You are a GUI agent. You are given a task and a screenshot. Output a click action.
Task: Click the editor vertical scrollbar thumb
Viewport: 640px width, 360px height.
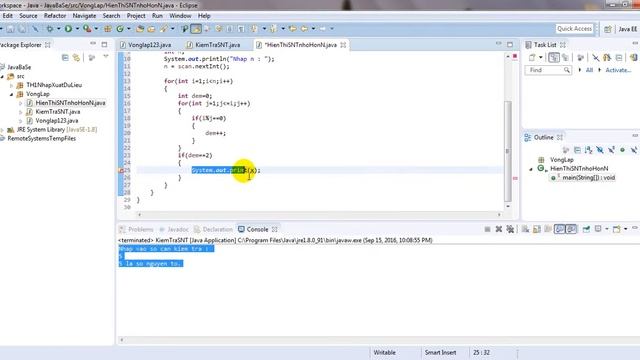pos(508,151)
